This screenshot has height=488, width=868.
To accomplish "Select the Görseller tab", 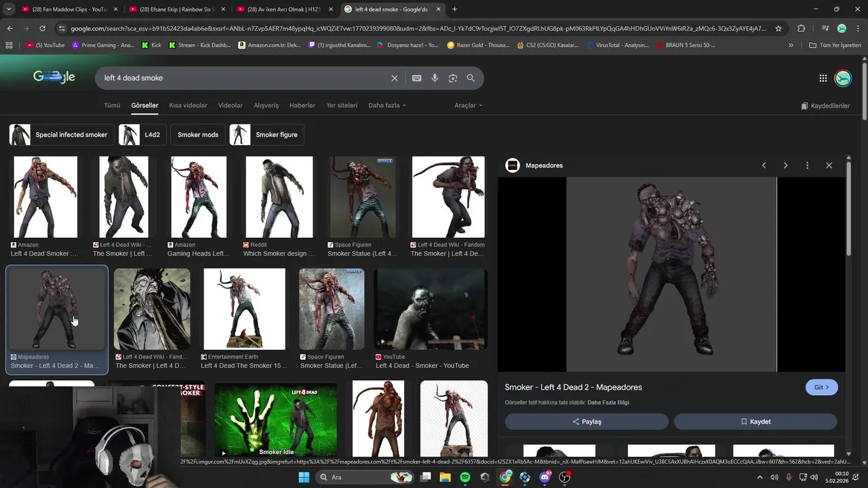I will [144, 106].
